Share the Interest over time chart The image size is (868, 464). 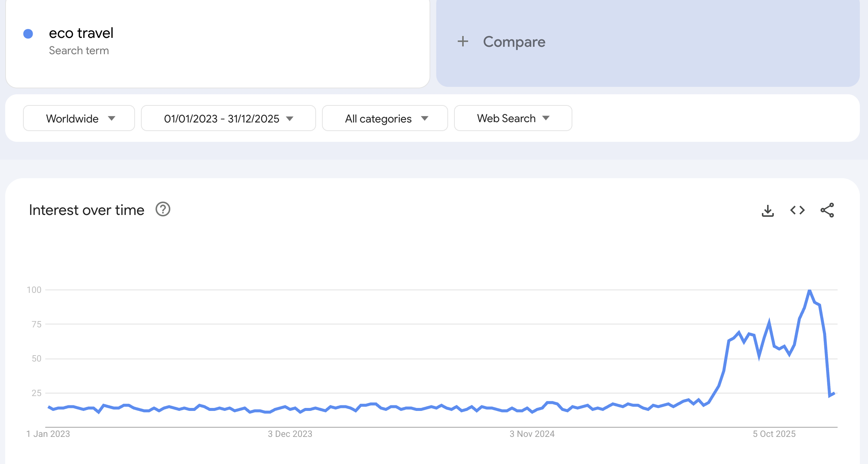tap(827, 210)
